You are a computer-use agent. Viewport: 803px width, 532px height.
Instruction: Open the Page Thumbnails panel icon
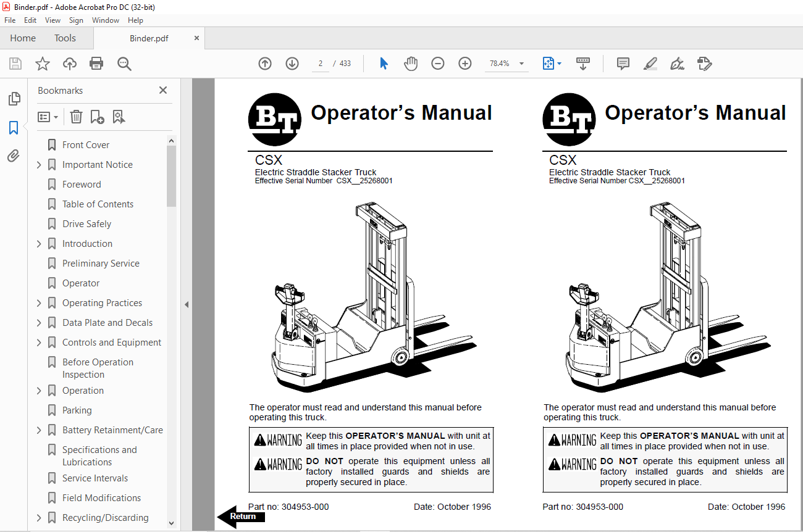tap(14, 99)
